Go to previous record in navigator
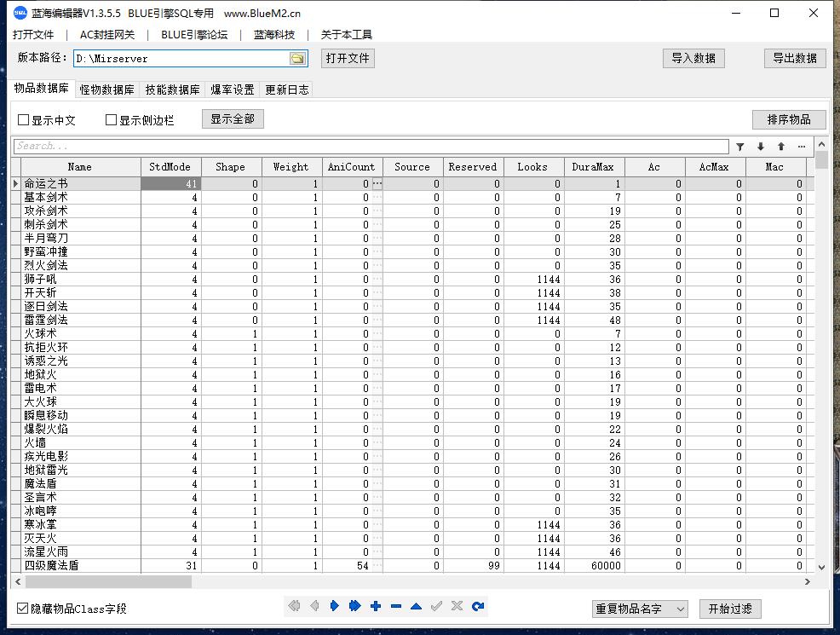The height and width of the screenshot is (635, 840). click(314, 606)
